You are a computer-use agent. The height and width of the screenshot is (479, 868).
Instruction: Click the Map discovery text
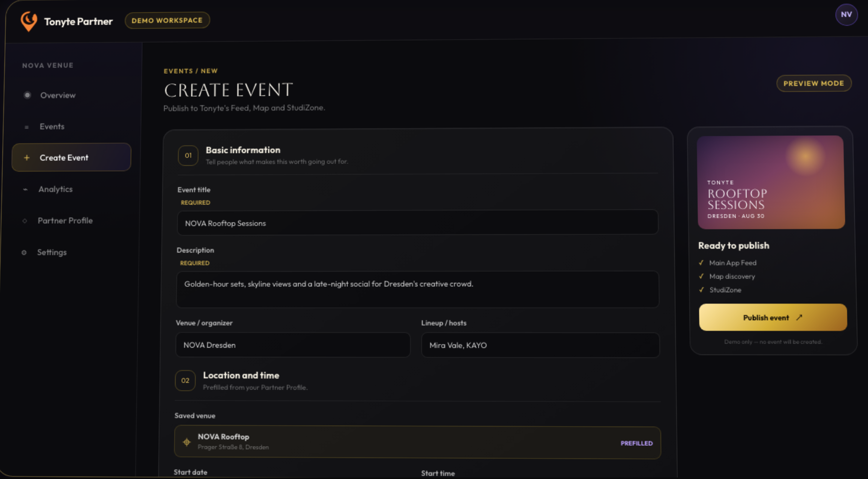click(x=732, y=277)
